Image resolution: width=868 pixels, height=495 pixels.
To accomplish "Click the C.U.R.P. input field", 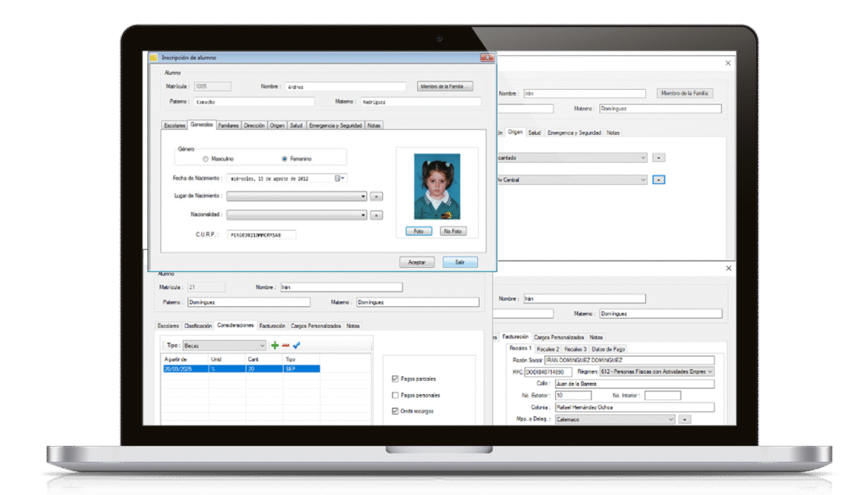I will (x=262, y=235).
